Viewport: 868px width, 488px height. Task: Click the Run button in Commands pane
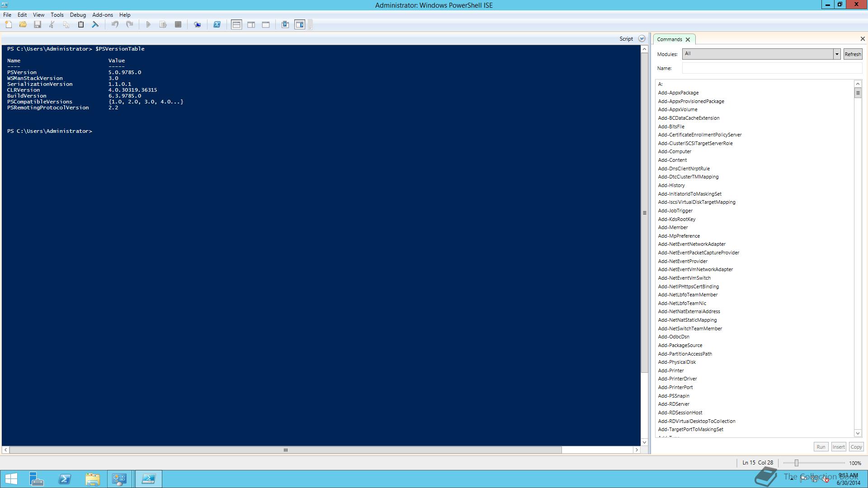point(821,447)
